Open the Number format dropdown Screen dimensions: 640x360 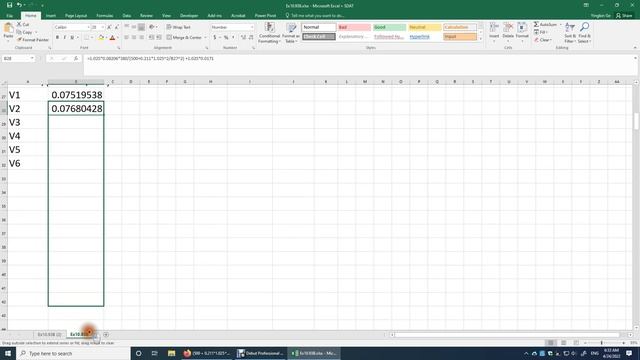(252, 27)
